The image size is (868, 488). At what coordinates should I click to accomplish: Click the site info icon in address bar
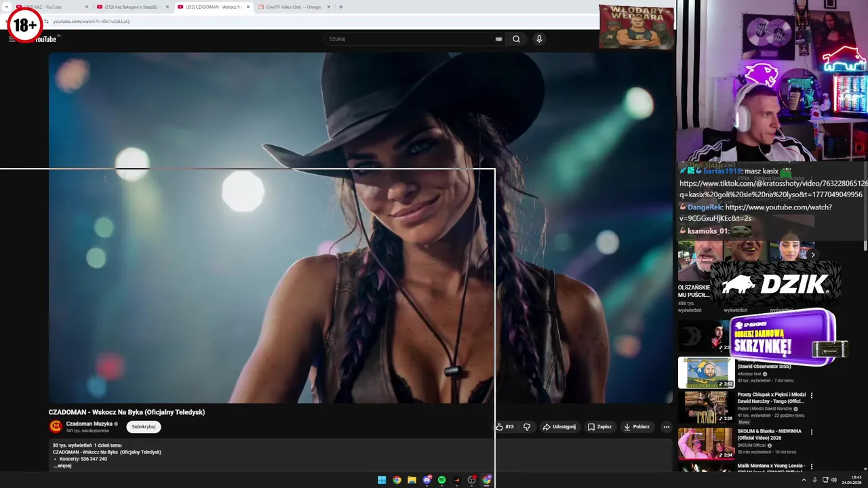(46, 21)
